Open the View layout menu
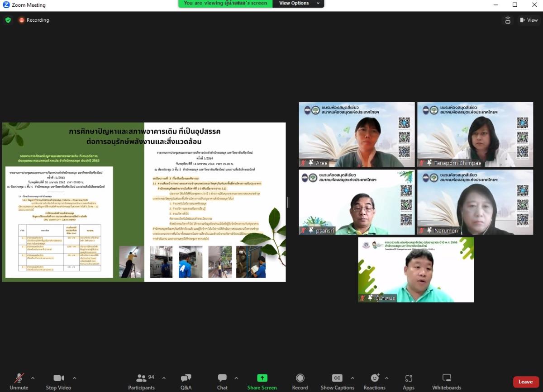Image resolution: width=543 pixels, height=392 pixels. pos(529,20)
